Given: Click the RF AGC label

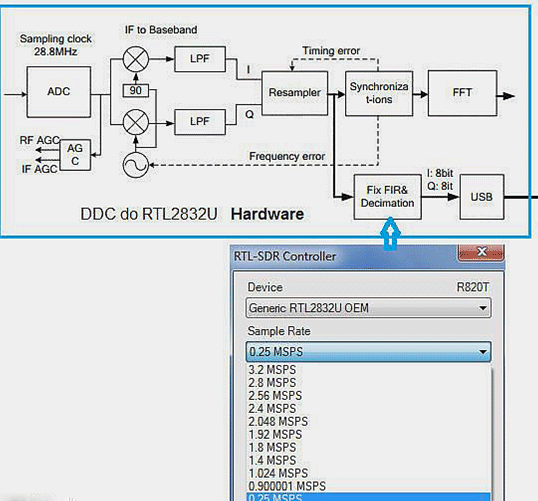Looking at the screenshot, I should point(39,140).
